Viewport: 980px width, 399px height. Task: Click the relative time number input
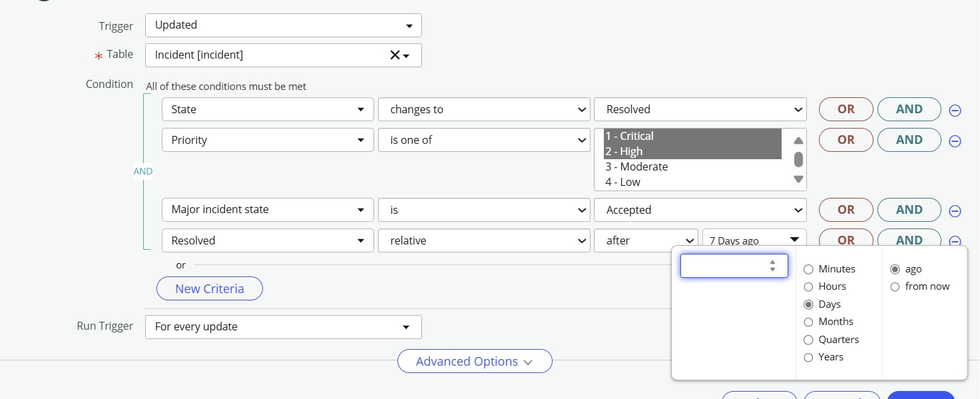click(724, 266)
